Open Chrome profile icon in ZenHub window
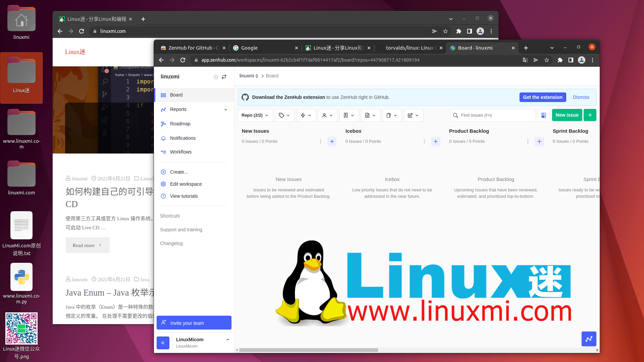The height and width of the screenshot is (362, 644). [582, 60]
